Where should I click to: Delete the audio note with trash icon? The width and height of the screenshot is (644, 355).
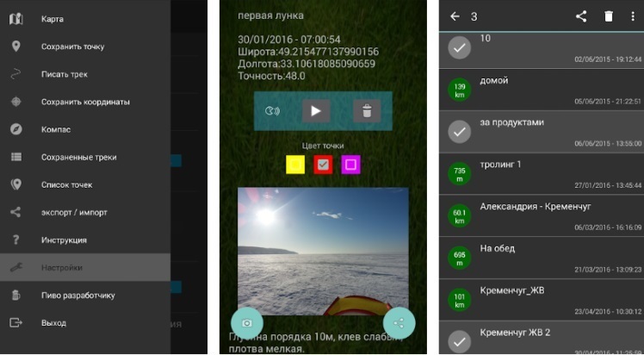(367, 111)
